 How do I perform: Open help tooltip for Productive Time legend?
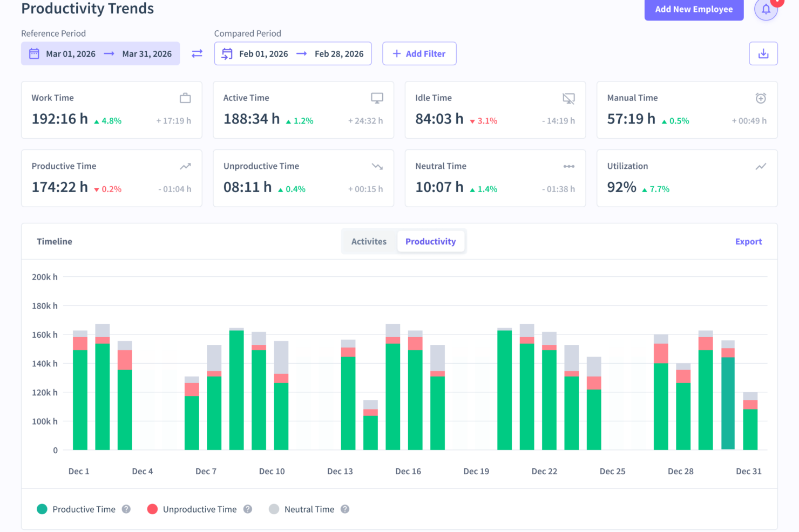coord(126,509)
